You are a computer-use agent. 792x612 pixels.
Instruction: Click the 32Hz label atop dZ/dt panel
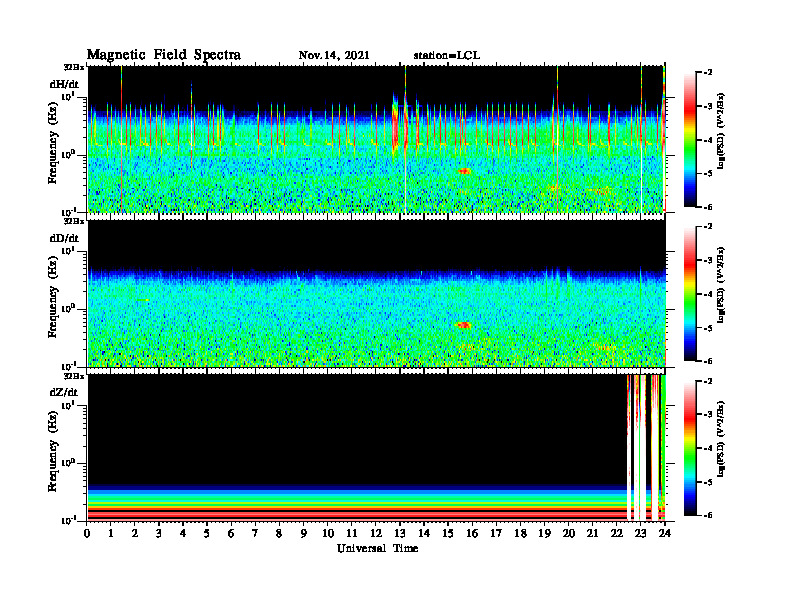pos(74,376)
